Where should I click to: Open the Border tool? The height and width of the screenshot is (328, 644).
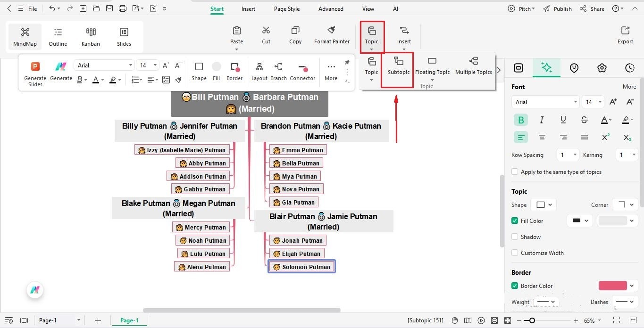234,72
